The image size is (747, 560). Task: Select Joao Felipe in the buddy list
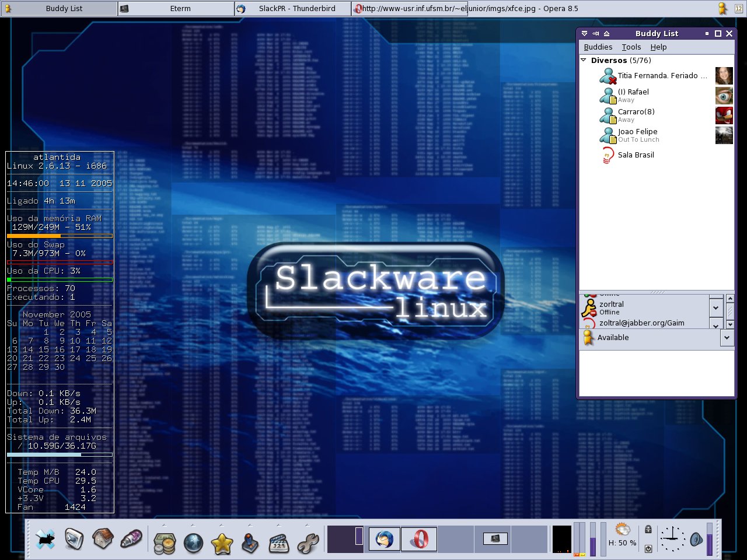[x=637, y=132]
